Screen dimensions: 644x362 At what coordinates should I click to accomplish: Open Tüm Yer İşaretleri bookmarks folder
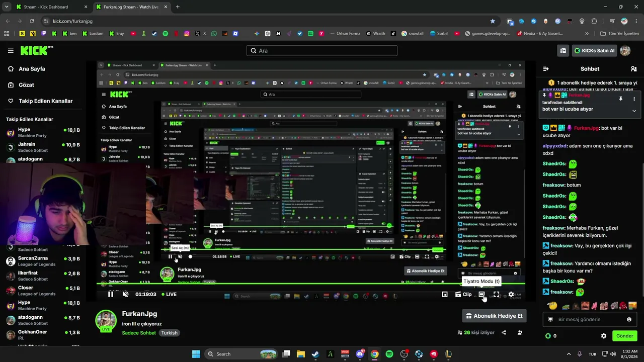tap(620, 34)
